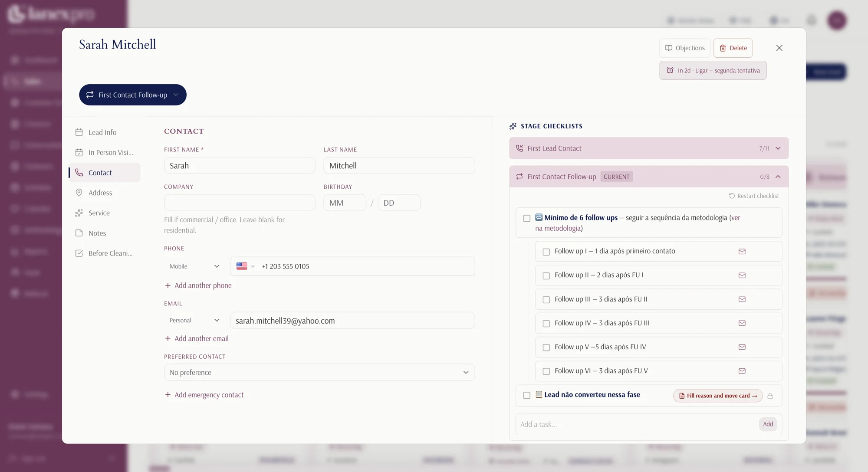The height and width of the screenshot is (472, 868).
Task: Click the email icon for Follow up IV
Action: coord(742,323)
